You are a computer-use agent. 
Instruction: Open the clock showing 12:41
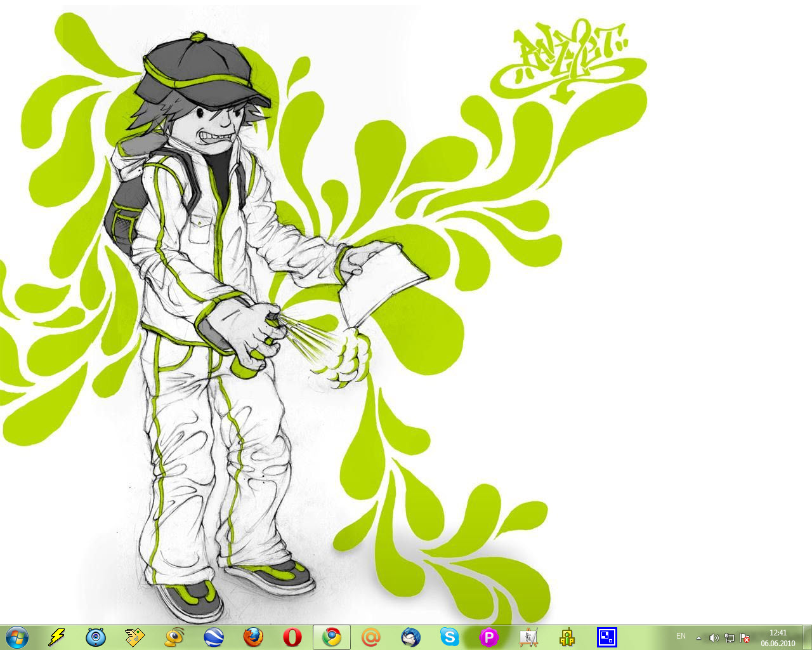[x=778, y=637]
